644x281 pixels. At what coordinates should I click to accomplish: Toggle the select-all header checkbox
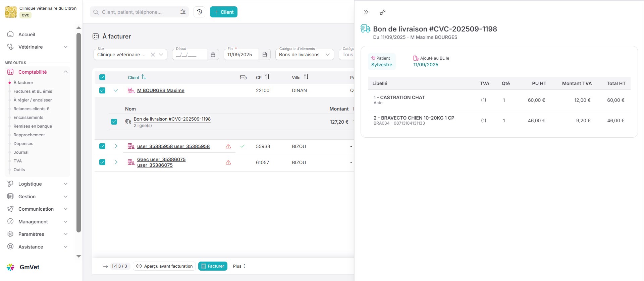tap(102, 77)
